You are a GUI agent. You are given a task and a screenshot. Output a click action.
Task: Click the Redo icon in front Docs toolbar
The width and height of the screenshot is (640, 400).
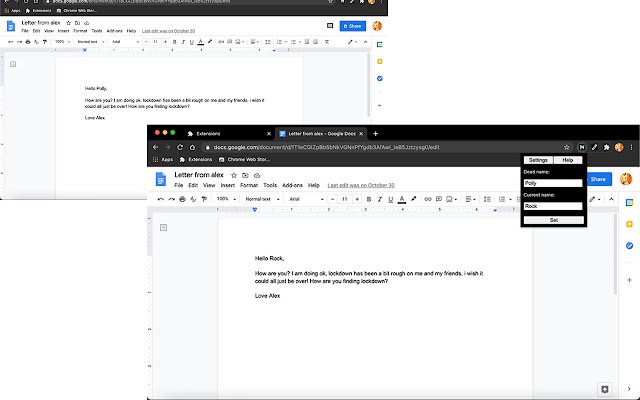pos(171,199)
